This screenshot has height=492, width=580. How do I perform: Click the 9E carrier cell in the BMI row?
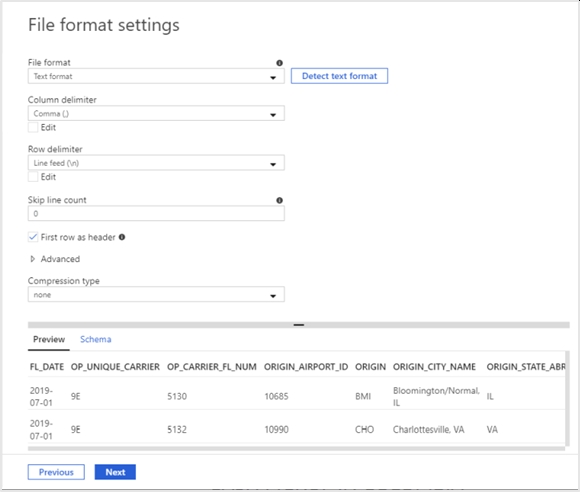75,396
